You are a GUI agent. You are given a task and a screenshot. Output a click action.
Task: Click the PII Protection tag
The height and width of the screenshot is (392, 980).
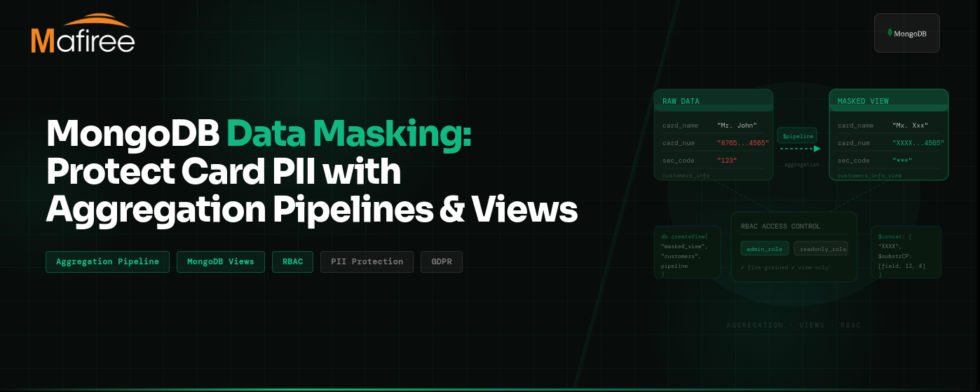[367, 262]
